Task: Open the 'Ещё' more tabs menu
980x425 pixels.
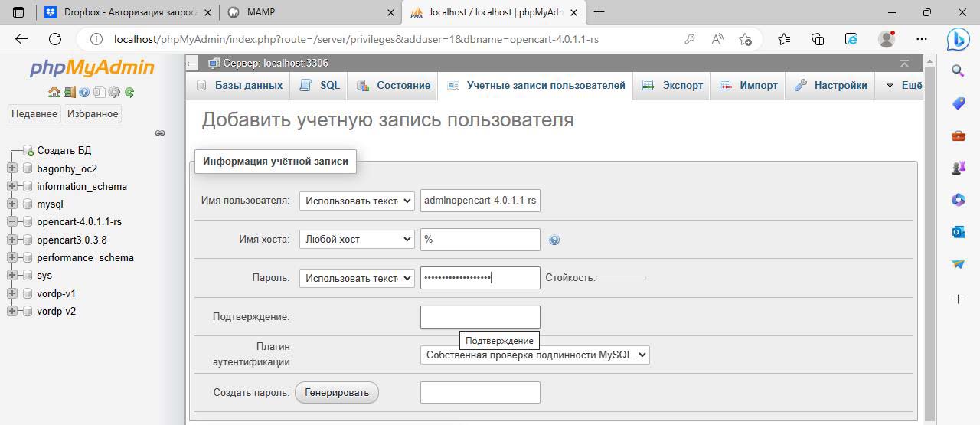Action: (903, 86)
